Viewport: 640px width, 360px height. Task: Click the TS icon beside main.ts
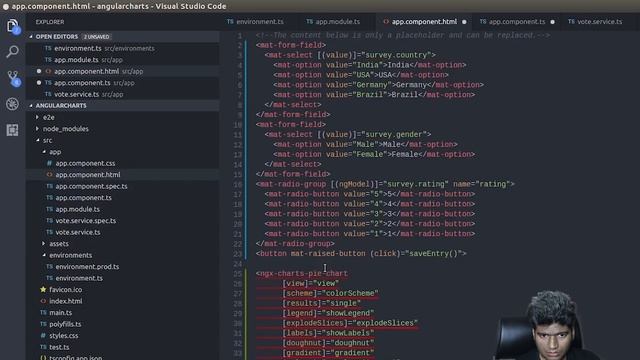pos(43,313)
